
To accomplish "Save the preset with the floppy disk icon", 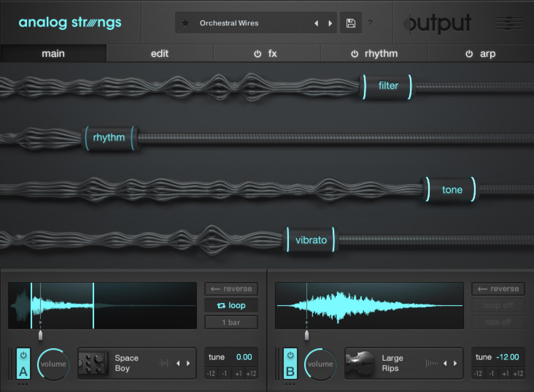I will tap(351, 23).
